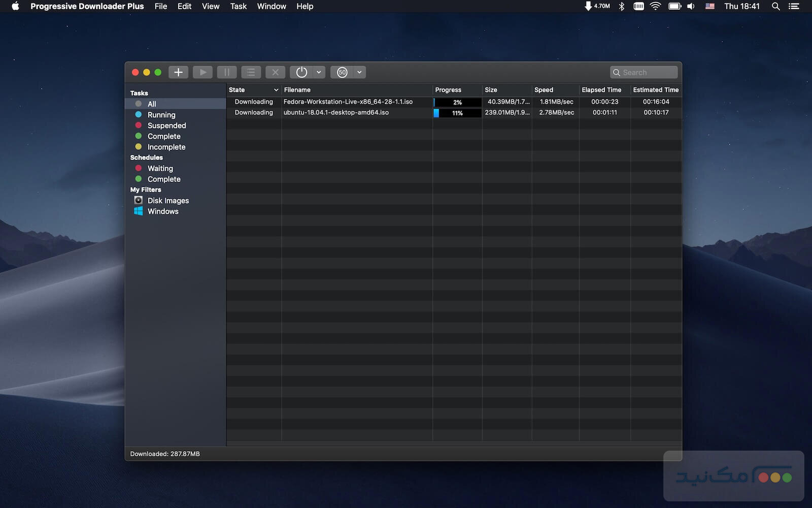Select the Windows filter in My Filters
The width and height of the screenshot is (812, 508).
coord(162,211)
